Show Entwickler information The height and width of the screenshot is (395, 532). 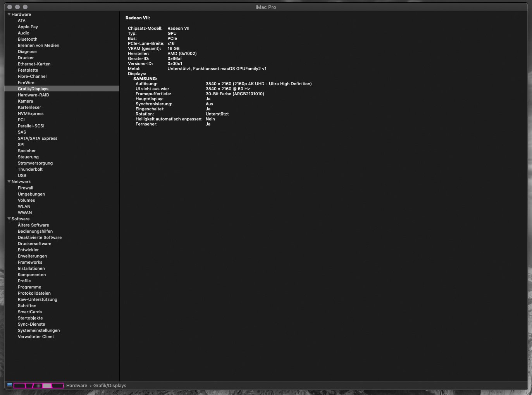[x=28, y=250]
